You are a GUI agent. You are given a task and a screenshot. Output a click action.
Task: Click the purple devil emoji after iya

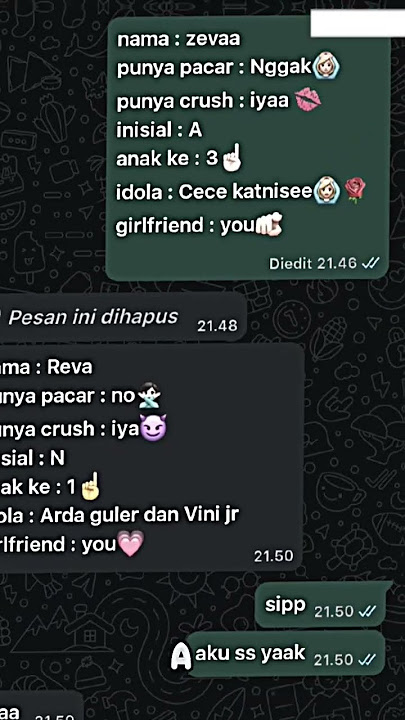[x=153, y=428]
